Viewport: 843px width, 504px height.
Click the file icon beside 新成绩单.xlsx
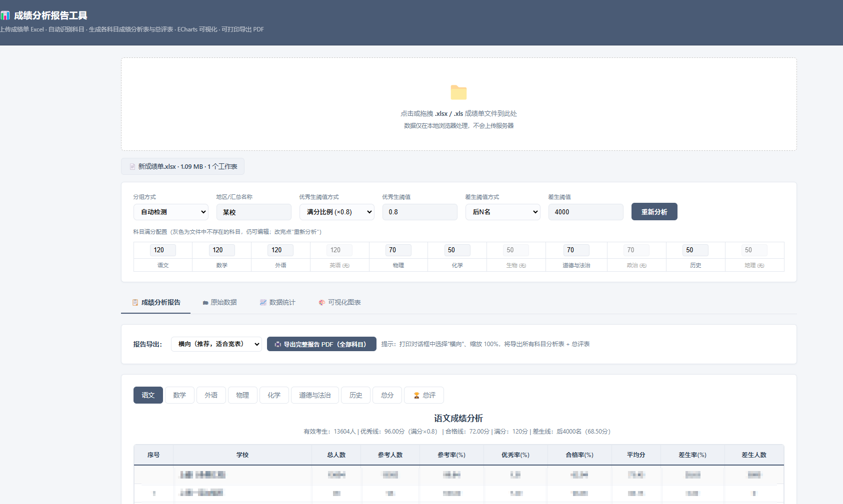(132, 167)
